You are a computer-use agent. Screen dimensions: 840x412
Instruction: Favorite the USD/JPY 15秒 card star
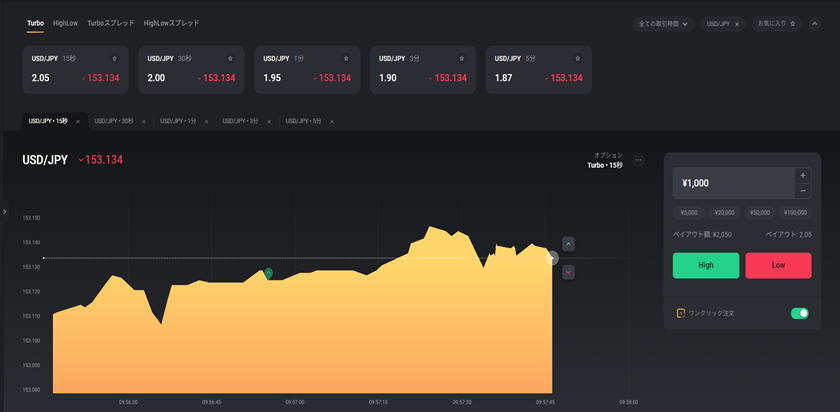point(114,59)
